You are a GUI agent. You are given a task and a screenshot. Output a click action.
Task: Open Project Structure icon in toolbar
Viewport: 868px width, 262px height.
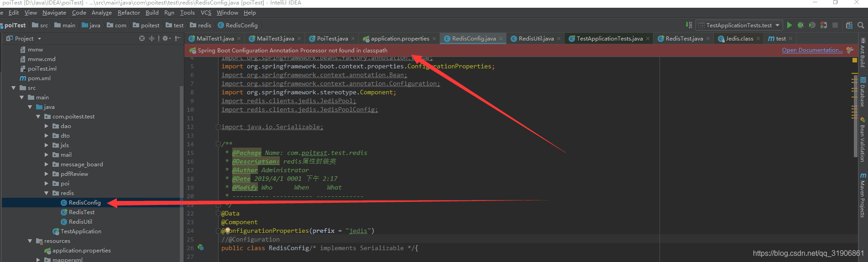(x=849, y=25)
